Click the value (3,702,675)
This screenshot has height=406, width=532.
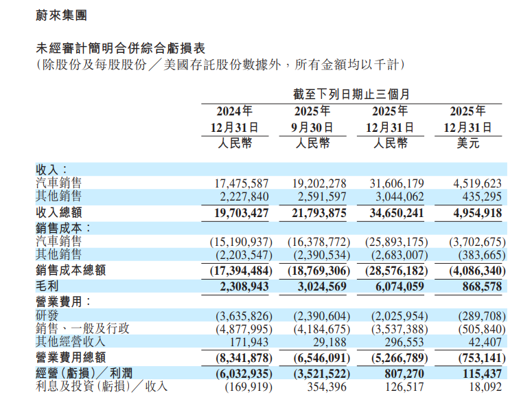pyautogui.click(x=478, y=242)
